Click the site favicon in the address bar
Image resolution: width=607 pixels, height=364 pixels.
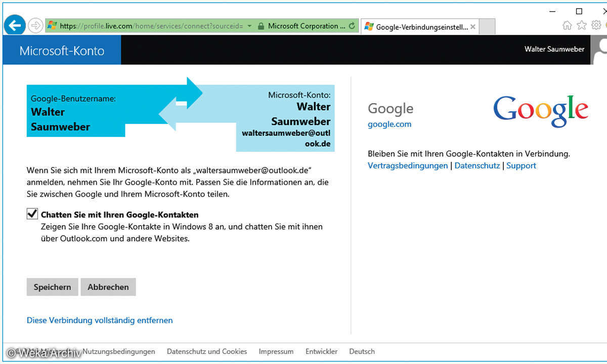click(52, 26)
